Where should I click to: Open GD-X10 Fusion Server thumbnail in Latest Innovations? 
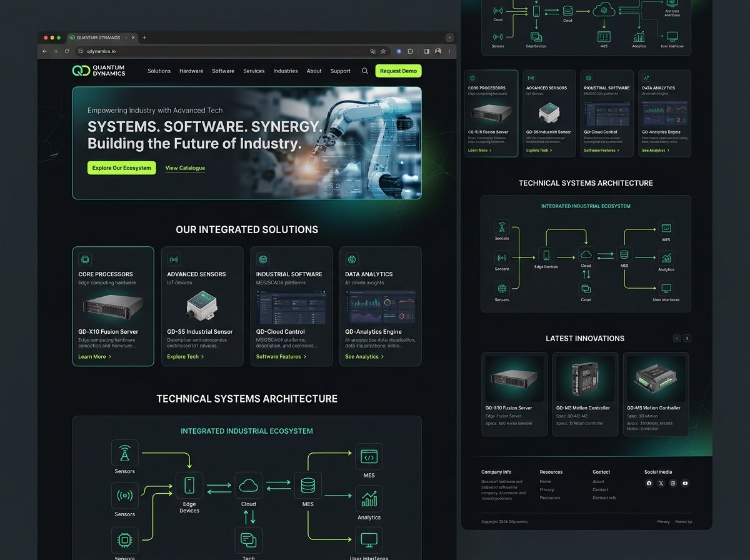point(514,379)
